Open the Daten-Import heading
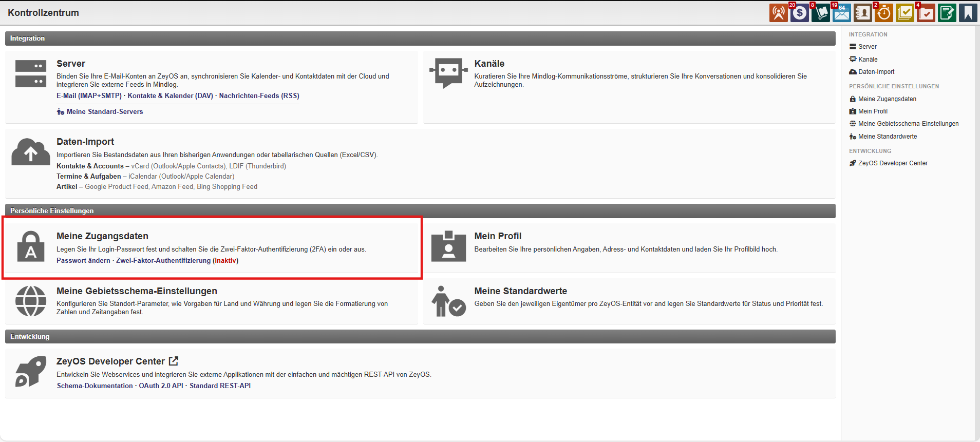 (x=85, y=142)
